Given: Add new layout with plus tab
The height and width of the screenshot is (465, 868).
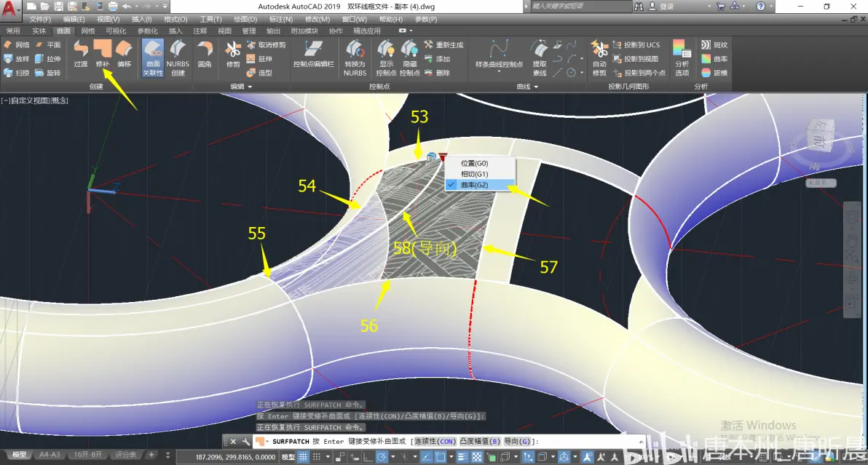Looking at the screenshot, I should 151,455.
